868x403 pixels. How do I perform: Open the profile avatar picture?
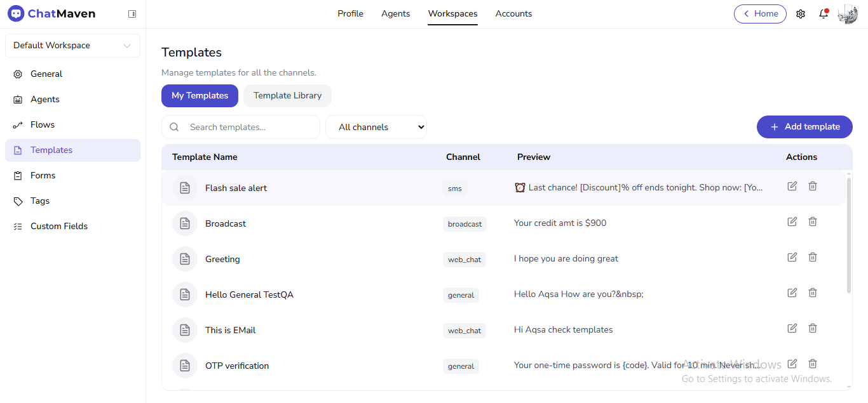pos(847,13)
